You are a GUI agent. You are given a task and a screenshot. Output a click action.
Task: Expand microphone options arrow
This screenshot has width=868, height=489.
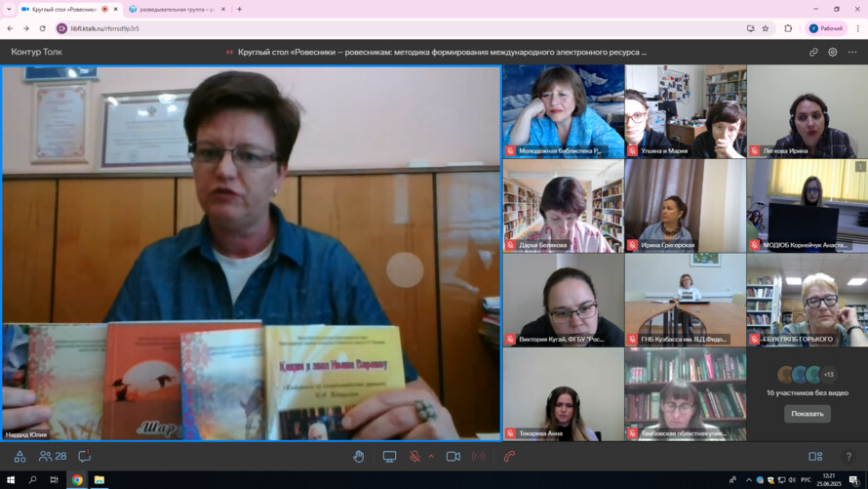coord(431,456)
